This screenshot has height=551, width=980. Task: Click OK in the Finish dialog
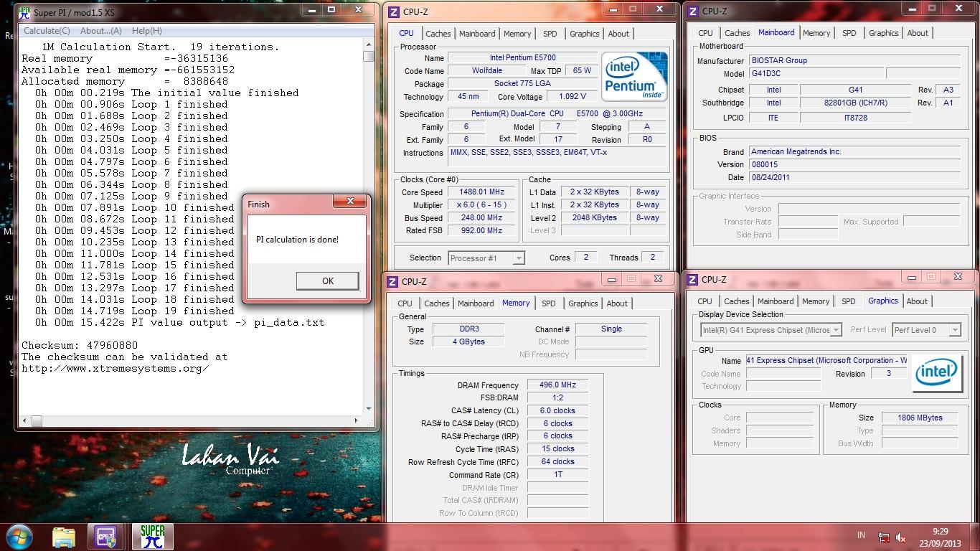pos(327,281)
